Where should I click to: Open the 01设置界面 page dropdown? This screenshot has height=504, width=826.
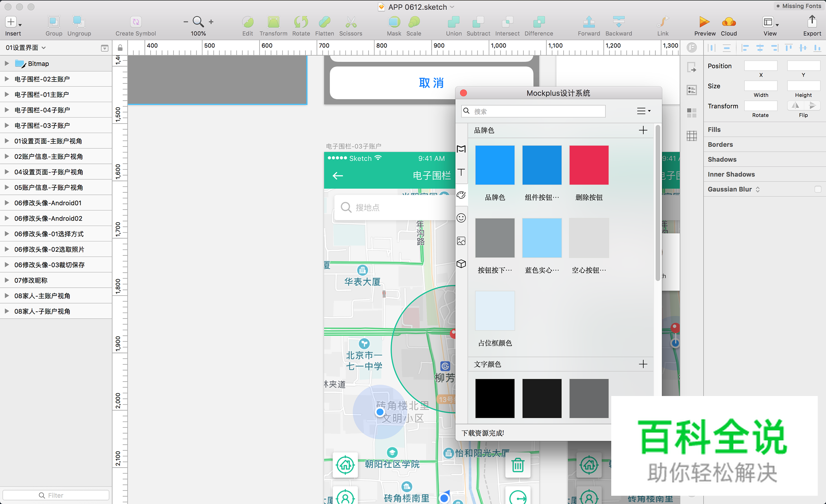[x=25, y=48]
